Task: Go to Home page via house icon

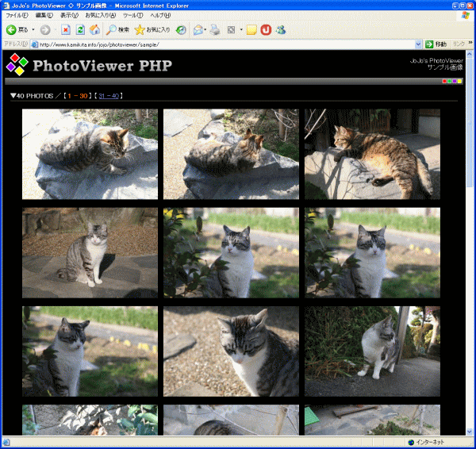Action: (x=94, y=30)
